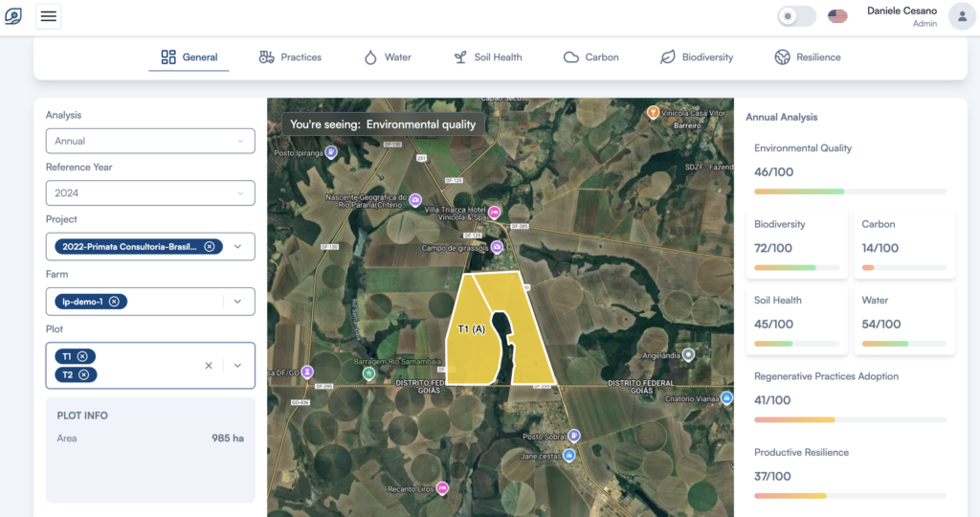The height and width of the screenshot is (517, 980).
Task: Open the hamburger menu
Action: 48,16
